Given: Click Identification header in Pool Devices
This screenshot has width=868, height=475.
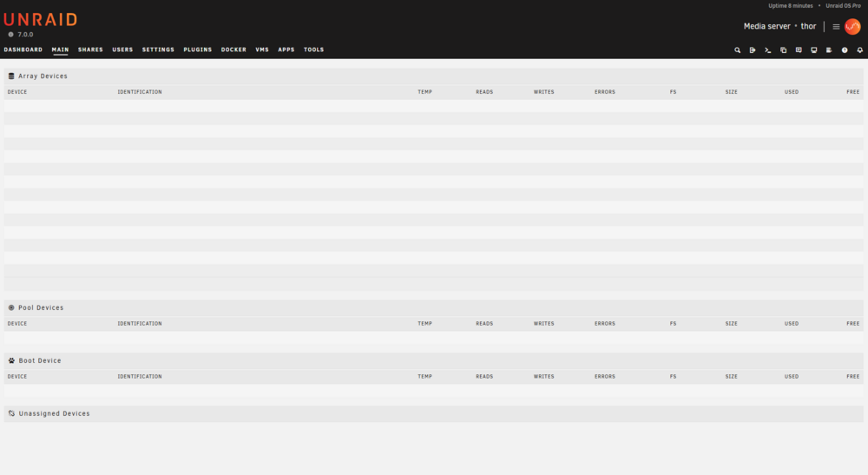Looking at the screenshot, I should [140, 323].
